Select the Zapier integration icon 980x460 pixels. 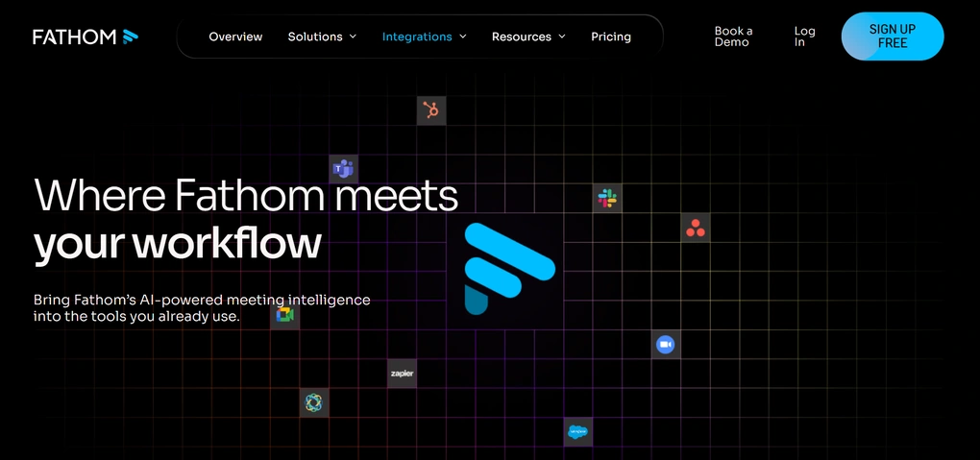pos(402,374)
